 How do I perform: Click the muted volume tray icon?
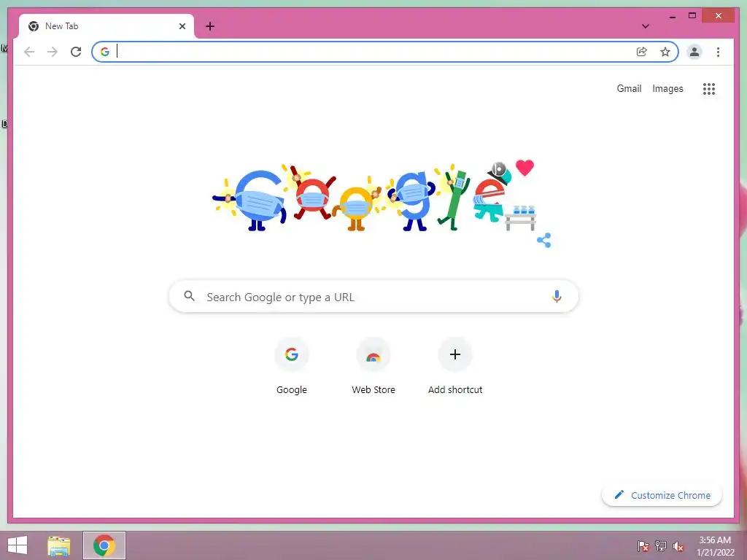point(678,546)
